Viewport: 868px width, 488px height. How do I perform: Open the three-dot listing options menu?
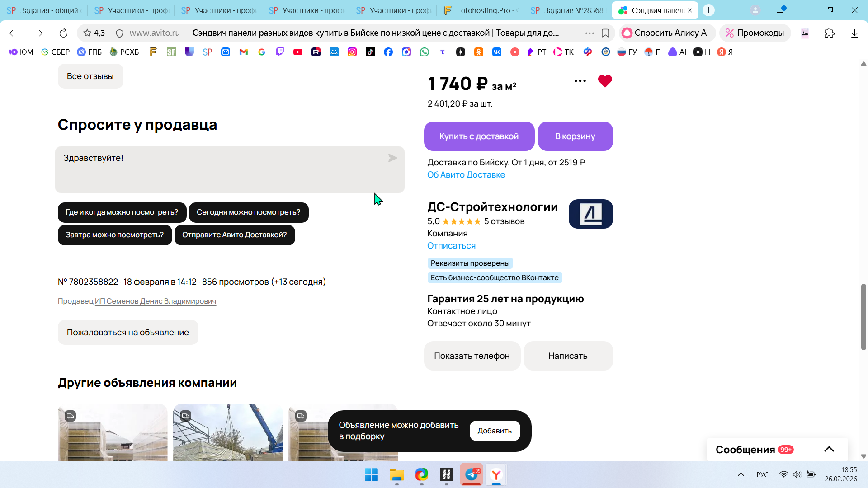(x=580, y=81)
